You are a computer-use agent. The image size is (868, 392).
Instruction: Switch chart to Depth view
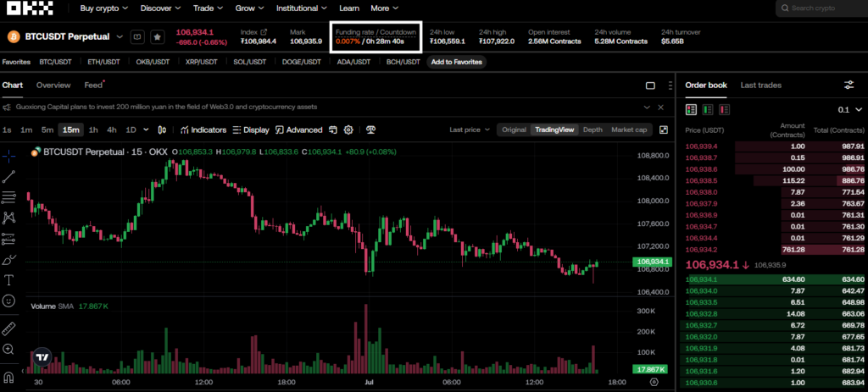(x=593, y=130)
